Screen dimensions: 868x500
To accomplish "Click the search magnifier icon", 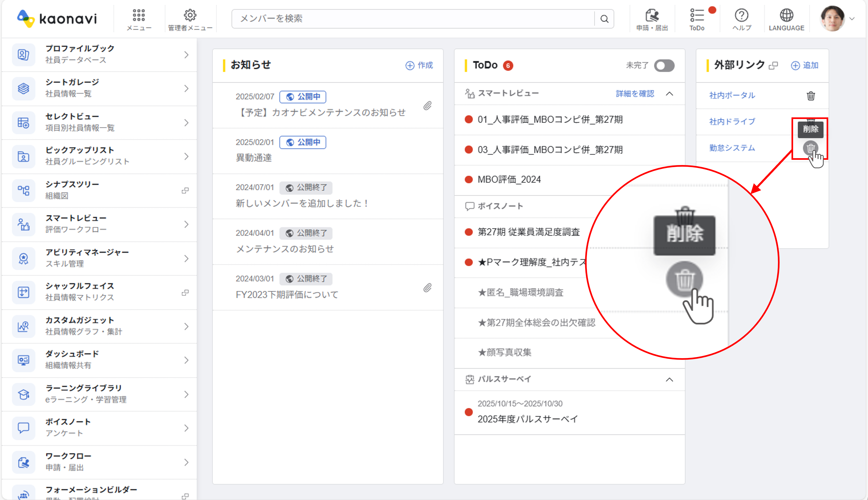I will pyautogui.click(x=604, y=19).
